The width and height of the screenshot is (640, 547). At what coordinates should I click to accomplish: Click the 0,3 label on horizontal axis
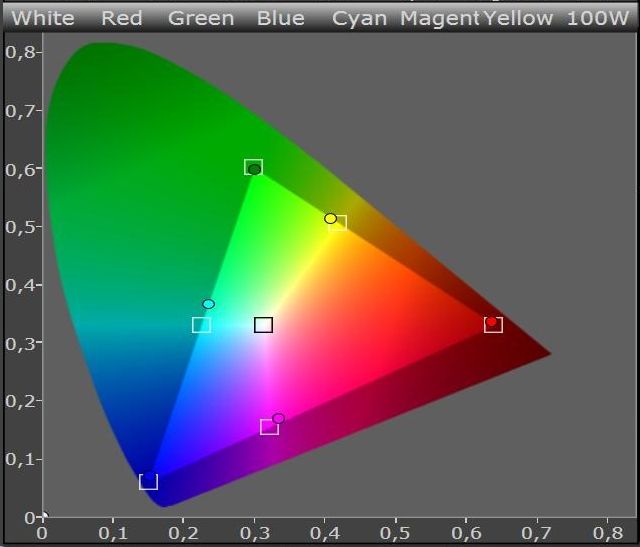[x=255, y=533]
